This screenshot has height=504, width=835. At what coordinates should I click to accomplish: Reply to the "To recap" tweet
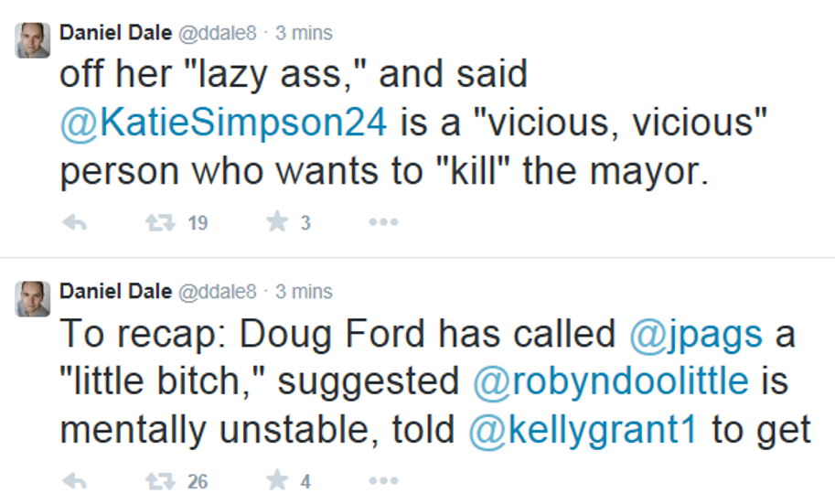(x=74, y=480)
